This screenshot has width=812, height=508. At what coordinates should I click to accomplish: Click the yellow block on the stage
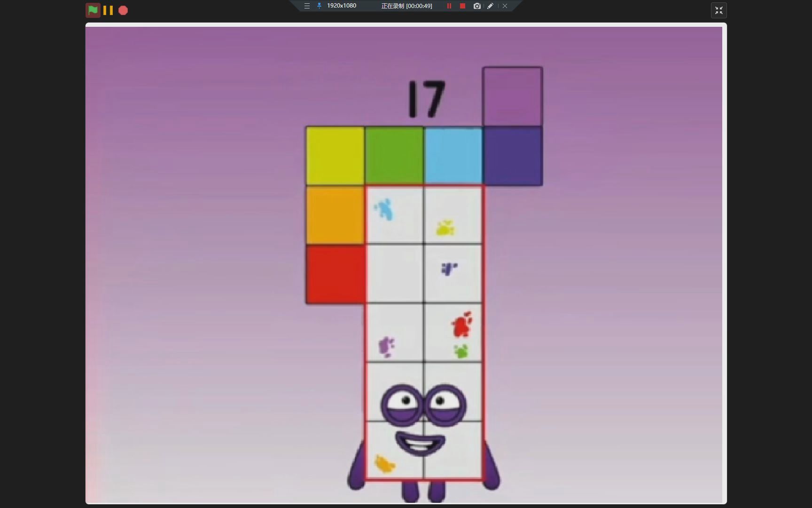pos(335,156)
